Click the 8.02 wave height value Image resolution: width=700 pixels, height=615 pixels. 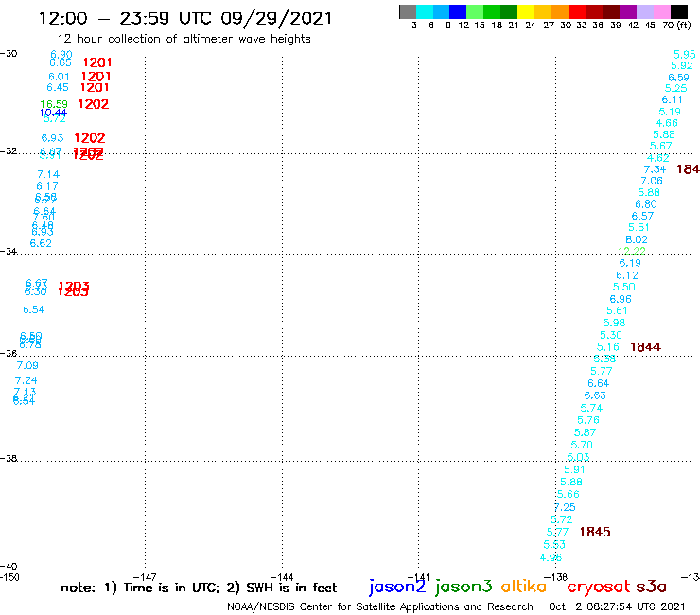coord(637,239)
